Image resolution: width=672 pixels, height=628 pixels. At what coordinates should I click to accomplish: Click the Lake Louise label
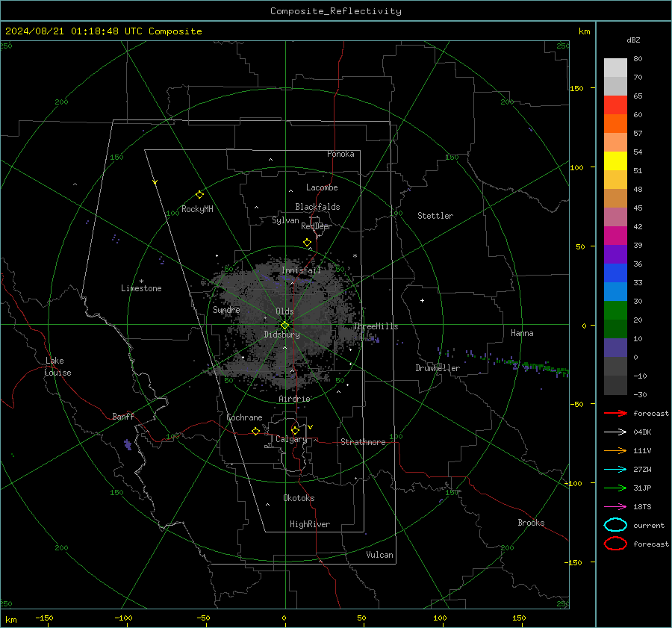pos(57,367)
